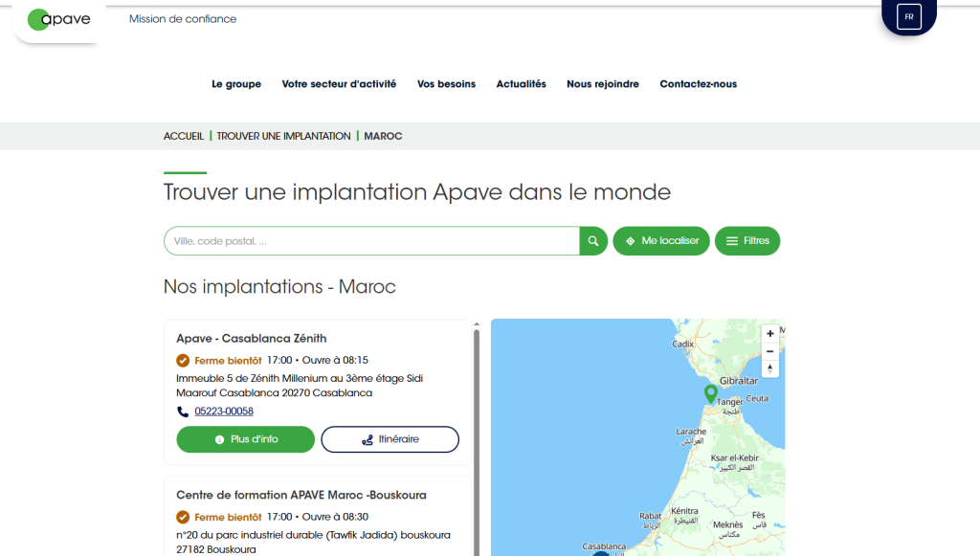Zoom in on the map
Image resolution: width=980 pixels, height=556 pixels.
click(769, 334)
